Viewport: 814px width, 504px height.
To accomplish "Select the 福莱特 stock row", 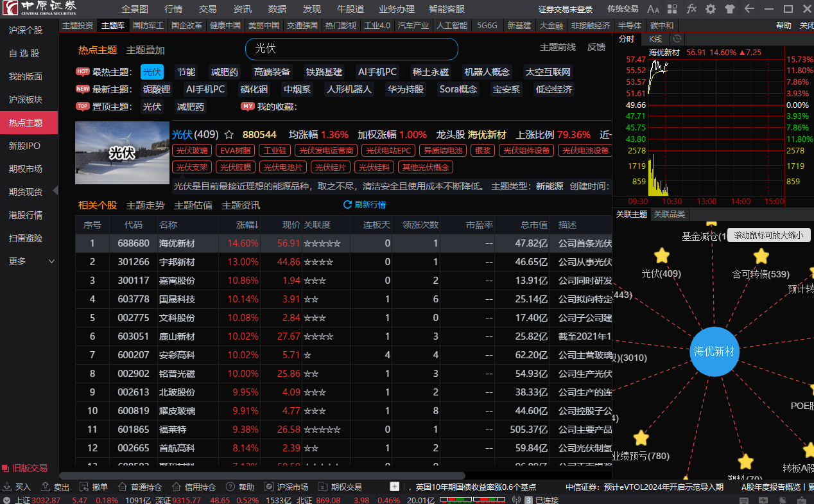I will point(344,430).
